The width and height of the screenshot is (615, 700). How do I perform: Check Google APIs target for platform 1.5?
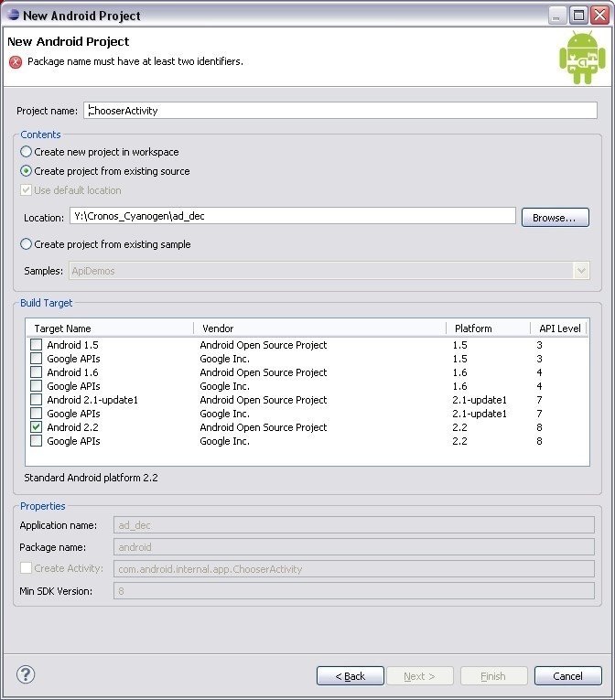[x=37, y=359]
